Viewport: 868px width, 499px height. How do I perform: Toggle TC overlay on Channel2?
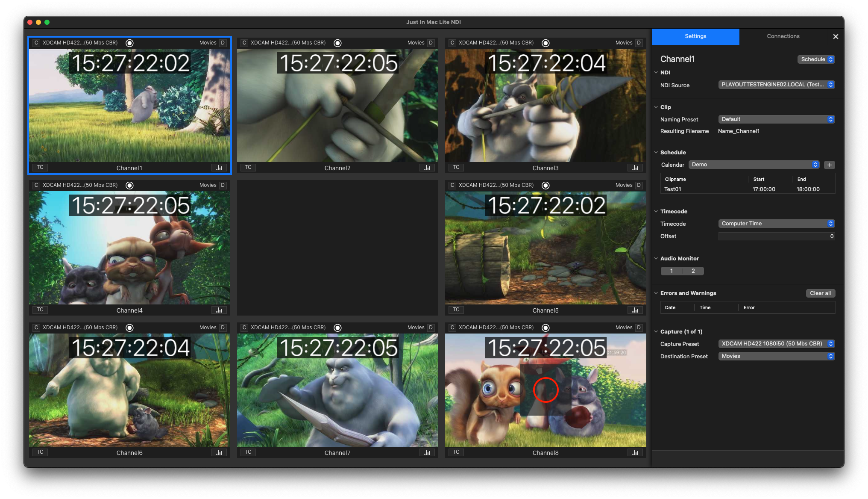pos(248,167)
